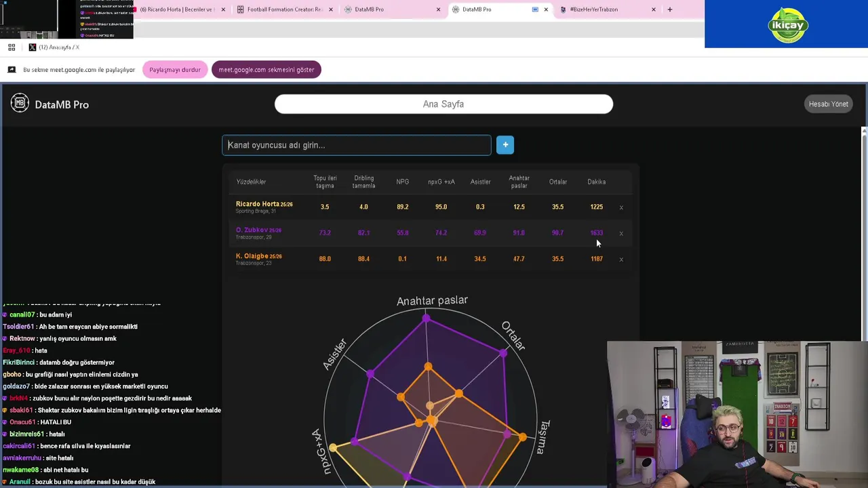Click chat message from avniakerruhu 'site hatalı'
The width and height of the screenshot is (868, 488).
point(38,457)
